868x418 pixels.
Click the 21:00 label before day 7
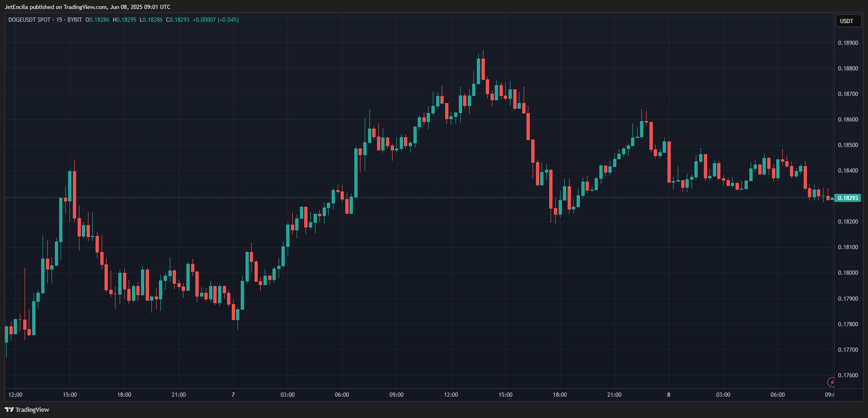pyautogui.click(x=179, y=395)
